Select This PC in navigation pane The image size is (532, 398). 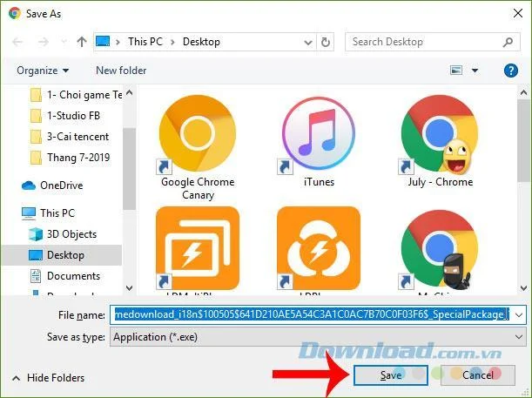tap(48, 213)
